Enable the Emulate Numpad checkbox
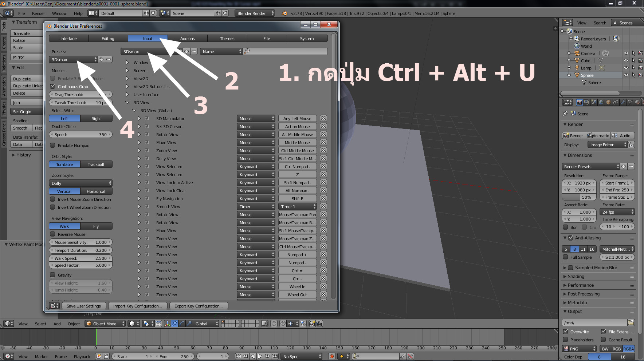Image resolution: width=644 pixels, height=361 pixels. pos(53,145)
